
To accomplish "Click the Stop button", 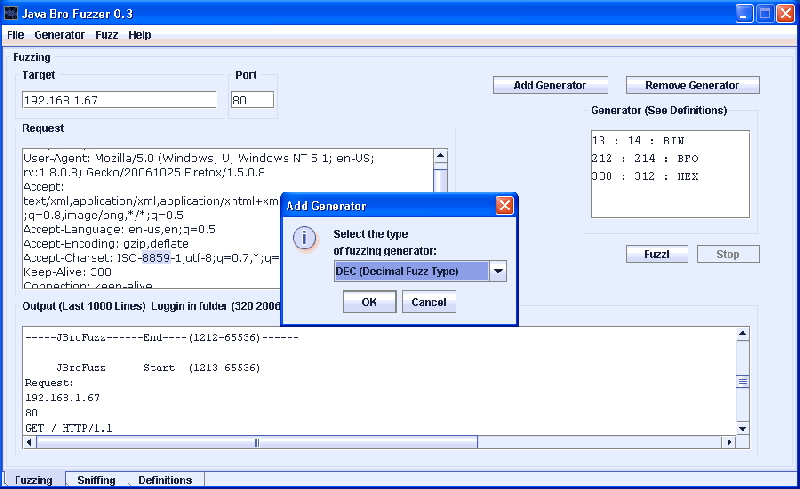I will 728,254.
